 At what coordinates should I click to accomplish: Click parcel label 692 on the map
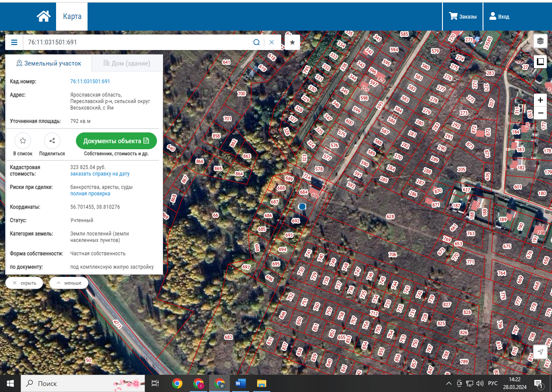click(295, 221)
